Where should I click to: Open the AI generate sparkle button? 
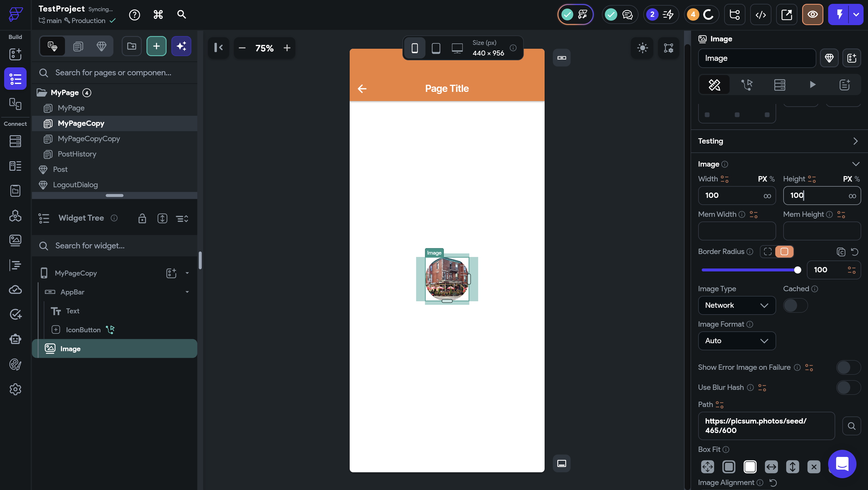pos(181,46)
